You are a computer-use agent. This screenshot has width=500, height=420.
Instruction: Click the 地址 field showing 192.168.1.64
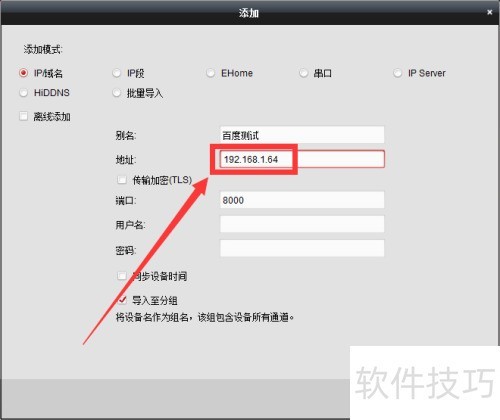point(302,159)
